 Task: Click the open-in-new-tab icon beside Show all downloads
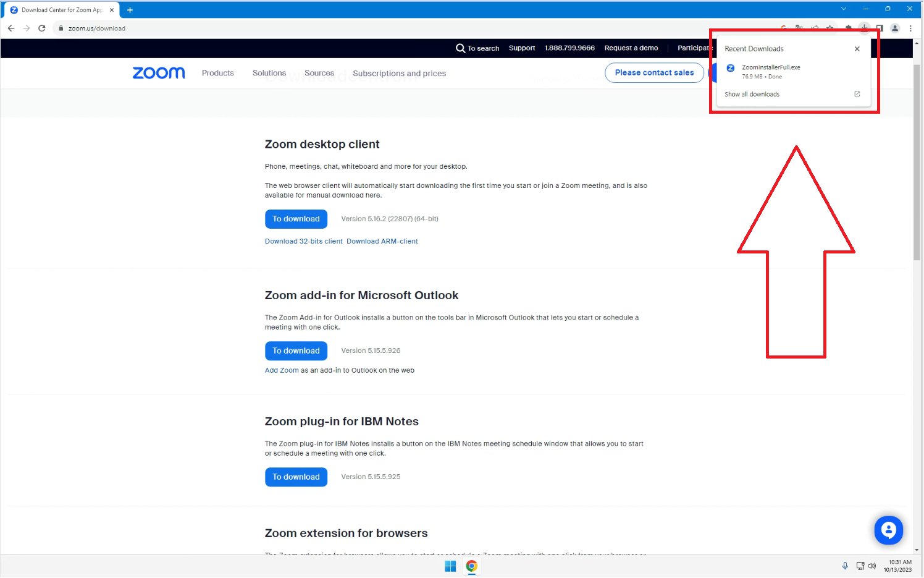[x=857, y=94]
